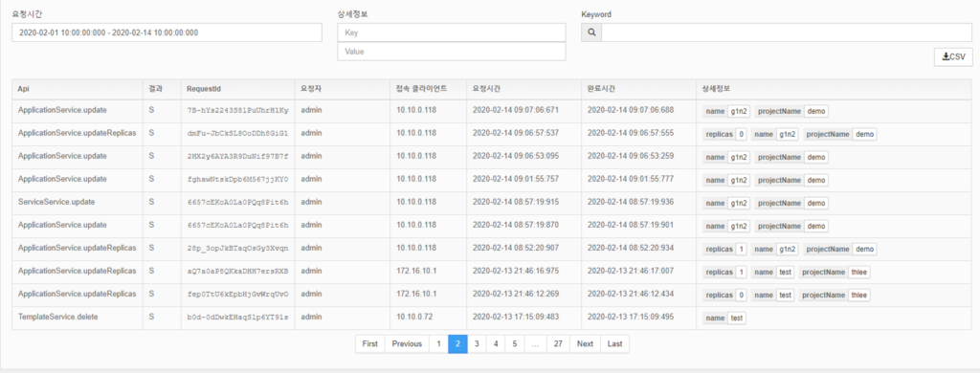Download the table using the CSV button
The width and height of the screenshot is (980, 373).
click(953, 56)
